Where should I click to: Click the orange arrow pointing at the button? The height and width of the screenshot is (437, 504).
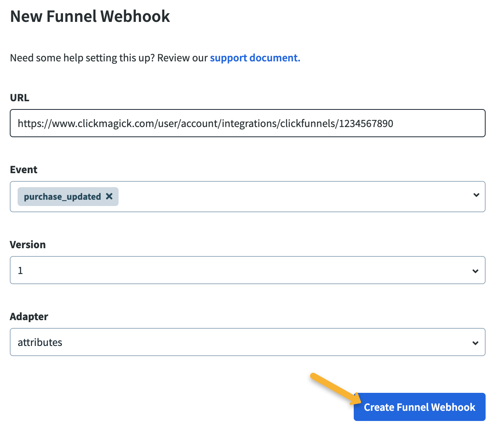(x=336, y=389)
